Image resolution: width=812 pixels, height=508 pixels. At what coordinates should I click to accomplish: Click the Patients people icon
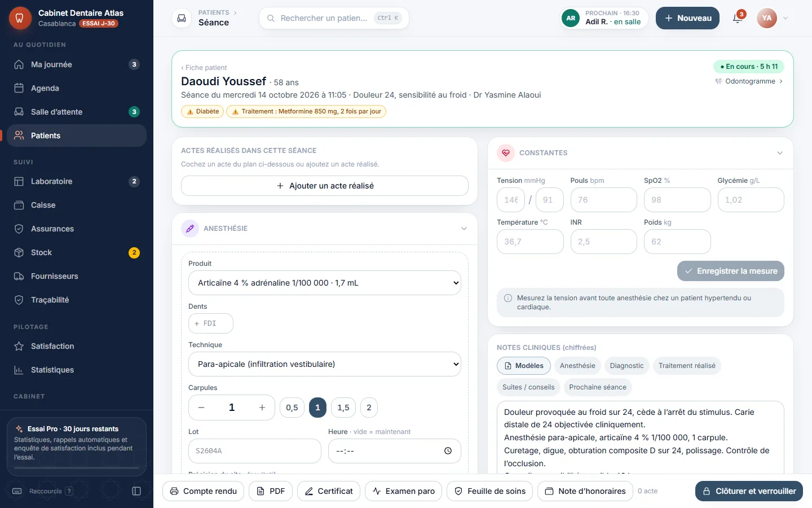(x=19, y=135)
